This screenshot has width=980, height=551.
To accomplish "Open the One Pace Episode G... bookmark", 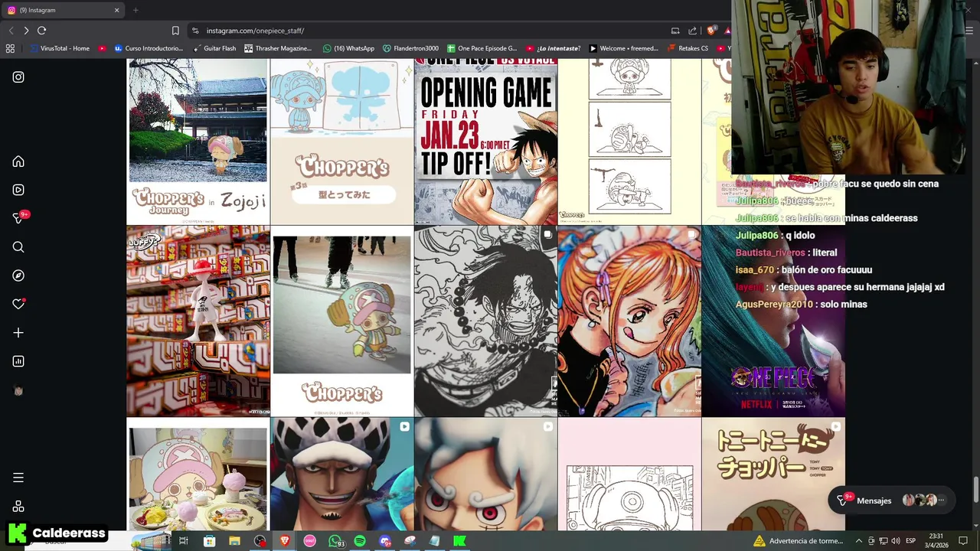I will (x=482, y=48).
